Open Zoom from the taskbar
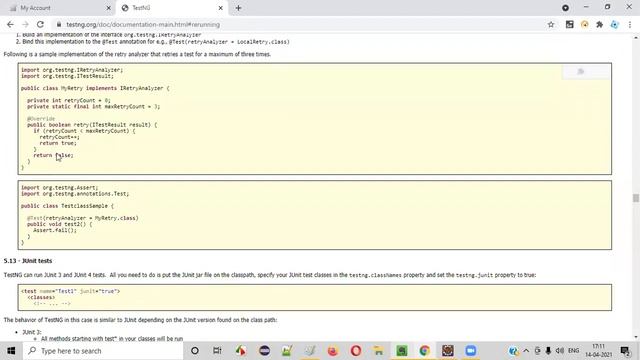Viewport: 640px width, 360px height. 471,351
